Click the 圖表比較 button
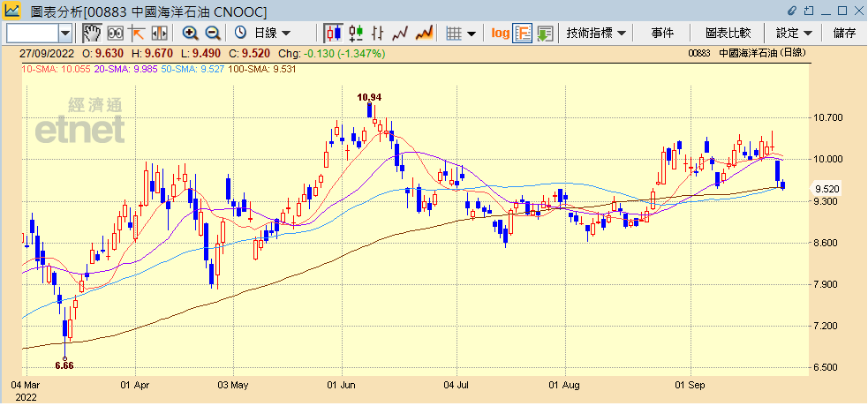Image resolution: width=868 pixels, height=406 pixels. 728,33
